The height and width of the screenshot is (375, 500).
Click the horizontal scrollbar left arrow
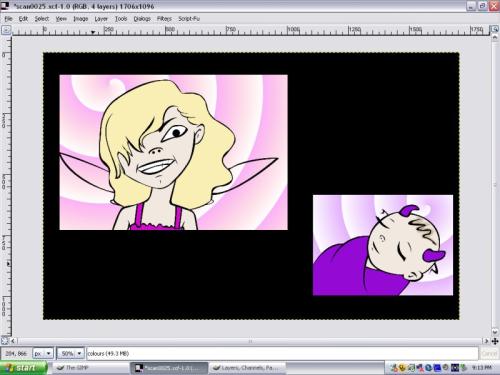(x=13, y=341)
